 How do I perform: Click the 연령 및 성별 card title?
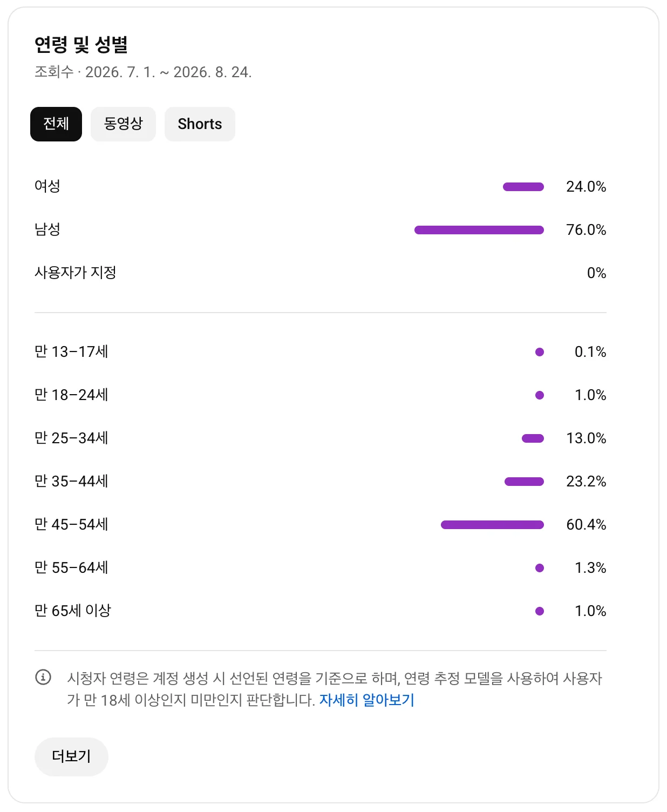(x=81, y=44)
